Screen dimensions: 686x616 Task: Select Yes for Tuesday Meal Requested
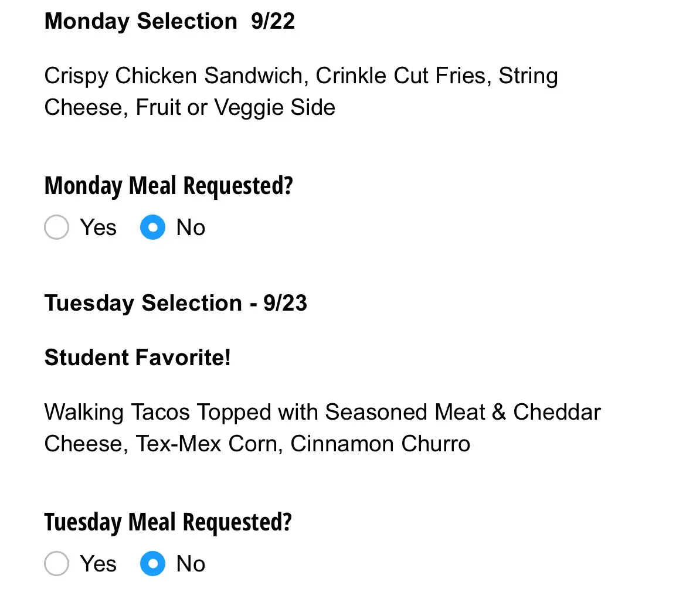56,564
